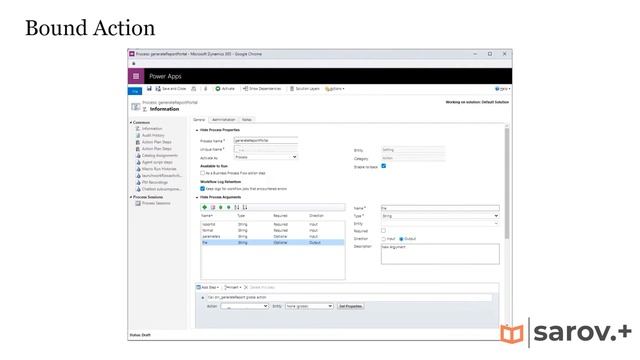Select the 'parameters' argument row
Viewport: 640px width, 360px height.
click(x=273, y=237)
